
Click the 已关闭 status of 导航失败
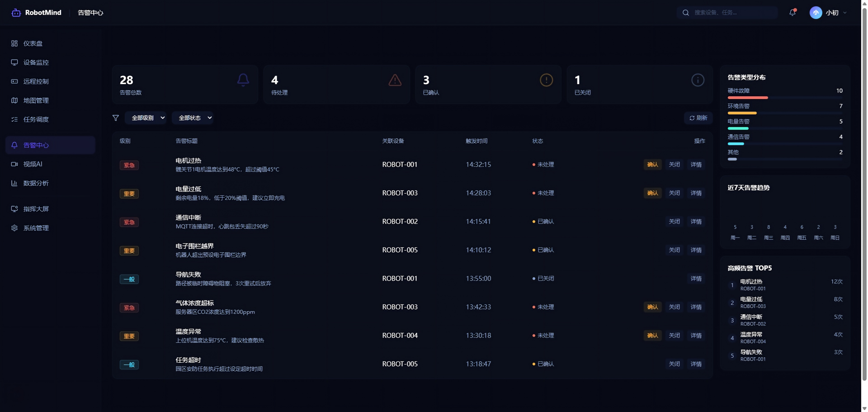[543, 279]
